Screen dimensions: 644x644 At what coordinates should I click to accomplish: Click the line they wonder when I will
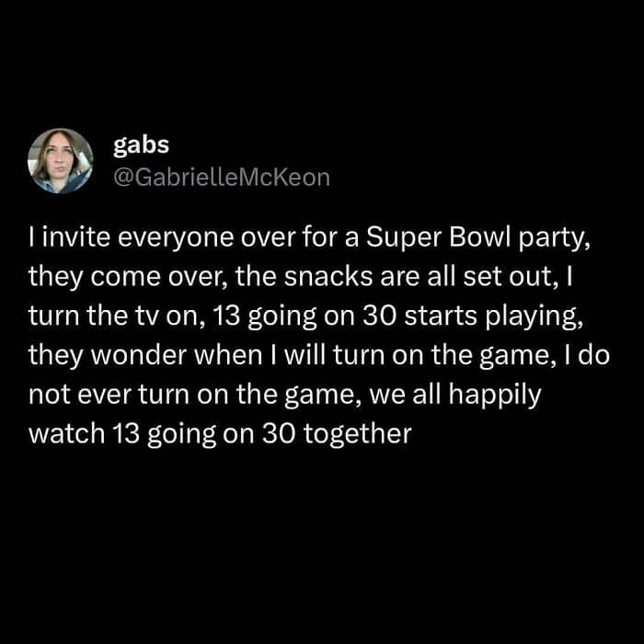coord(319,357)
